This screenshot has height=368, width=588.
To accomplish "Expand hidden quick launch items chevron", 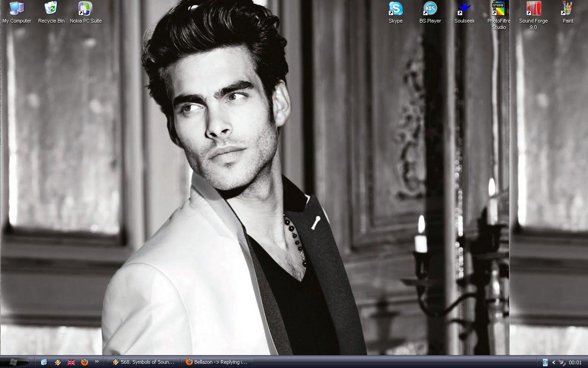I will 96,362.
